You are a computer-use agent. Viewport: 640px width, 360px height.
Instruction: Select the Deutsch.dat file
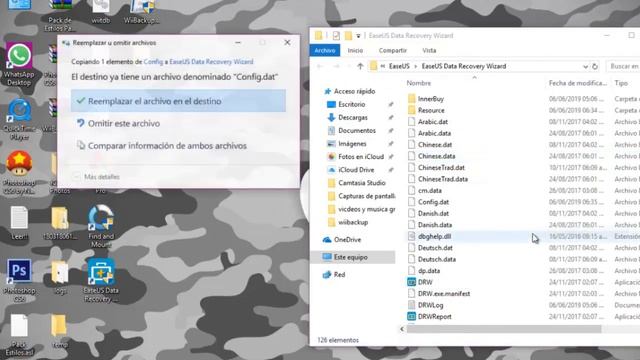pyautogui.click(x=435, y=248)
